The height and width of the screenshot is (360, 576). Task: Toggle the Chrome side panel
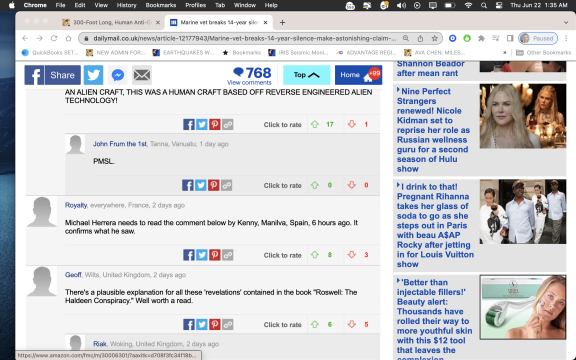pos(510,38)
